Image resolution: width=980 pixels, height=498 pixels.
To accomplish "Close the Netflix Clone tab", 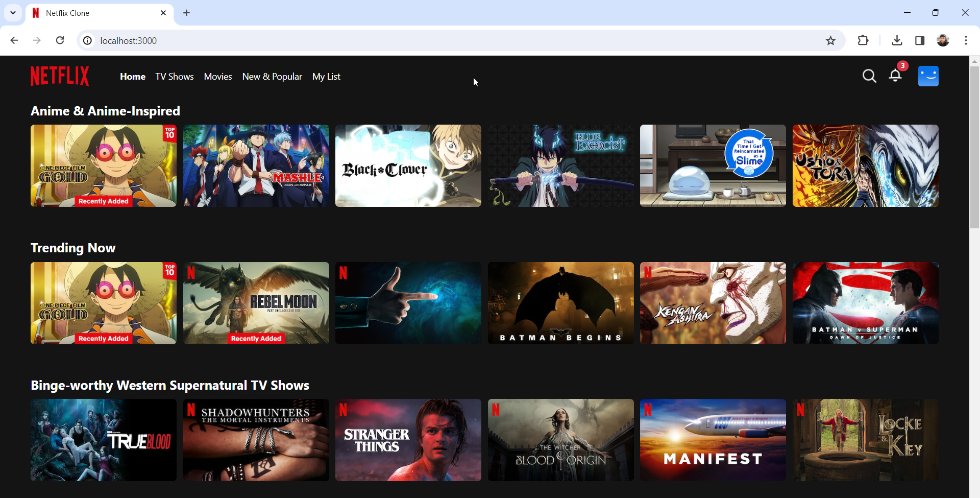I will pyautogui.click(x=163, y=13).
